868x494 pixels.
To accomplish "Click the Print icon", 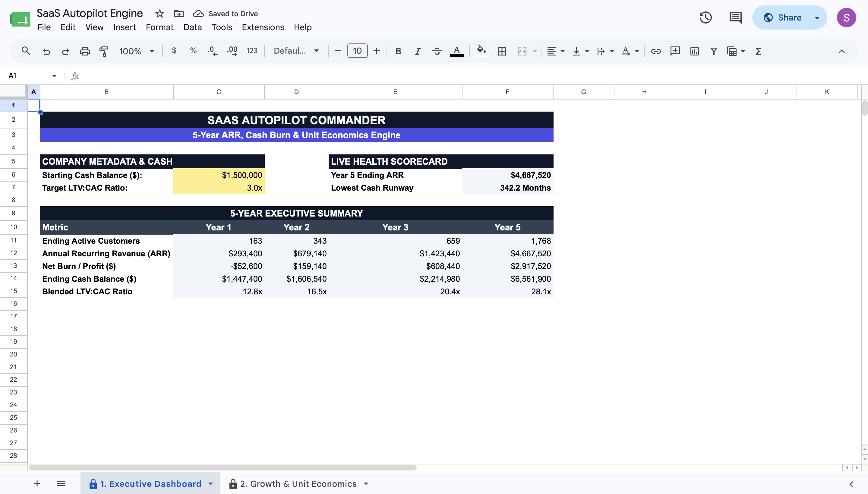I will click(85, 51).
